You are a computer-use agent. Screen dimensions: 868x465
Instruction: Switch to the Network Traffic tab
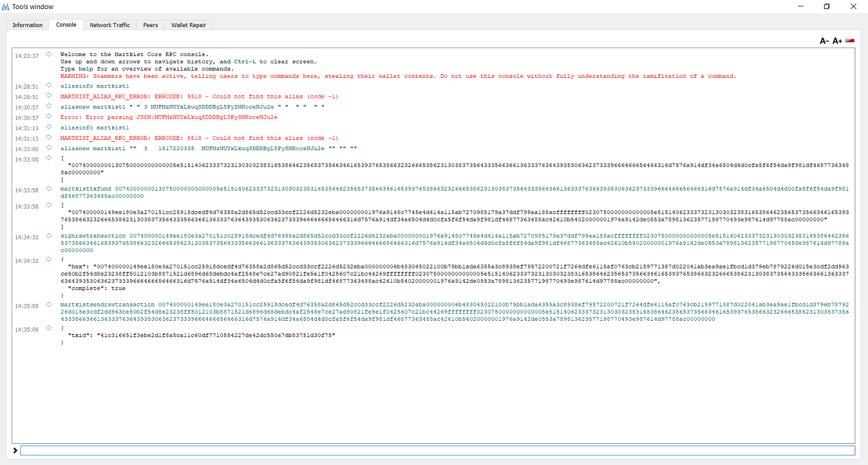[110, 25]
